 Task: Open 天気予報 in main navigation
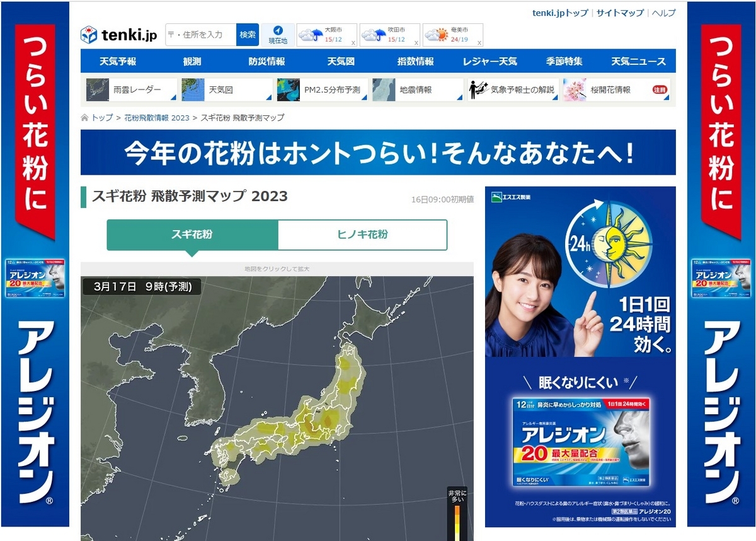(x=118, y=61)
